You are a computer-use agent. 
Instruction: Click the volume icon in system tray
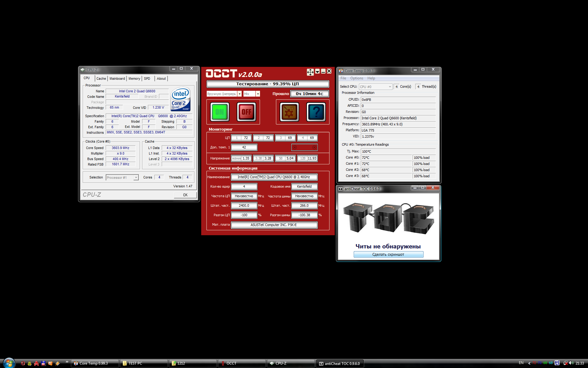571,363
